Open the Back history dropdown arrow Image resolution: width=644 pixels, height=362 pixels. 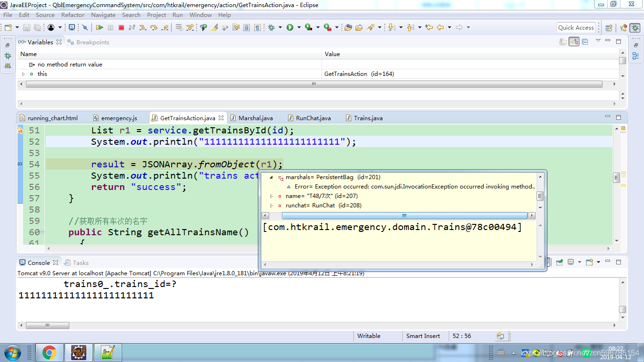449,27
